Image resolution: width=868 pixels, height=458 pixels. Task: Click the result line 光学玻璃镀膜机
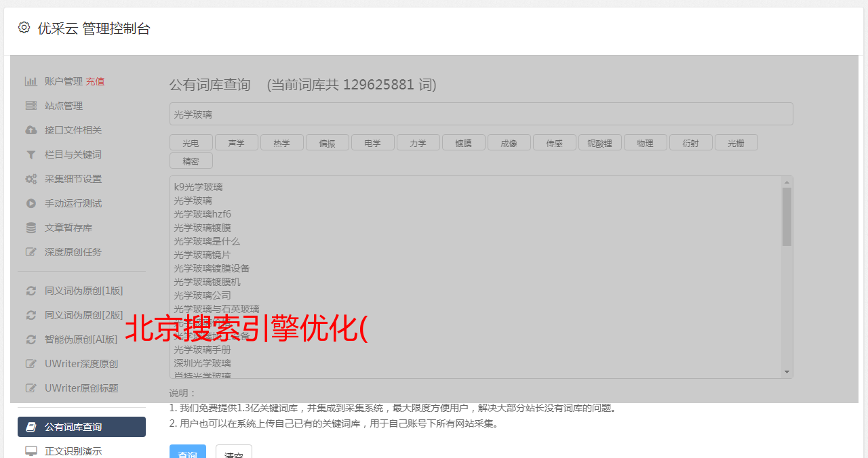[207, 282]
